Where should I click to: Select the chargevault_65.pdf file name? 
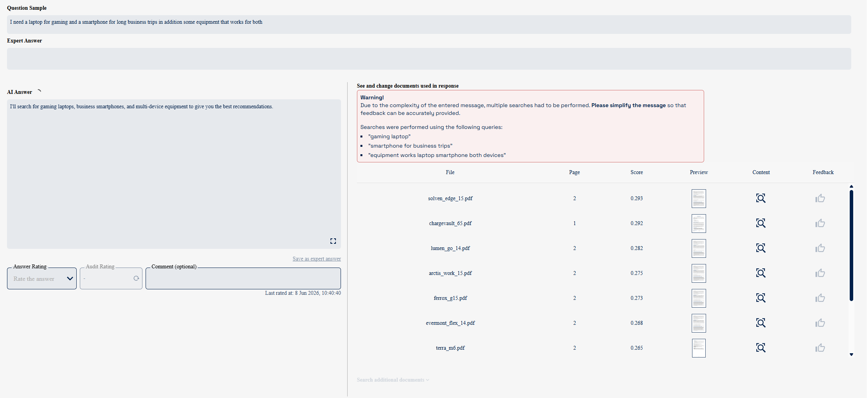tap(450, 224)
